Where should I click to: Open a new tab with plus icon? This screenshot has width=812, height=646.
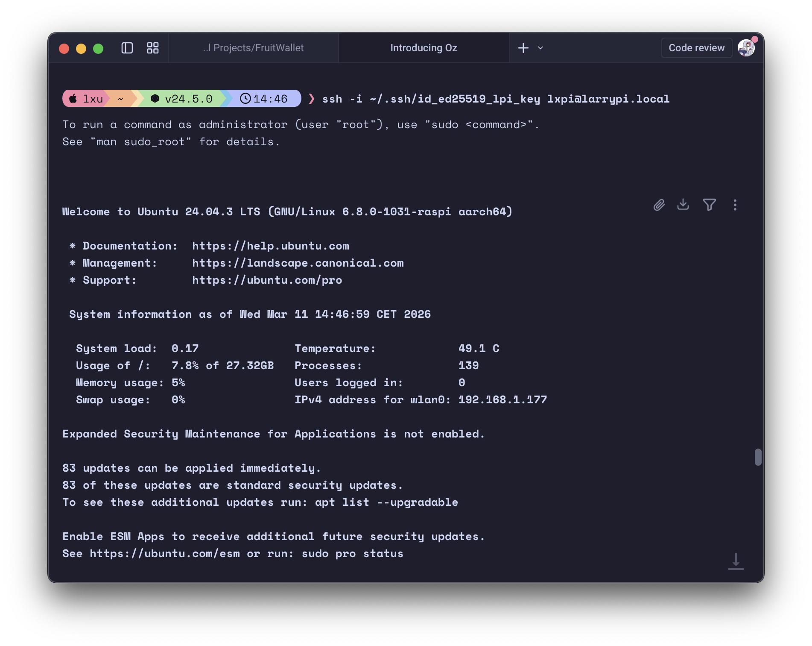[523, 48]
